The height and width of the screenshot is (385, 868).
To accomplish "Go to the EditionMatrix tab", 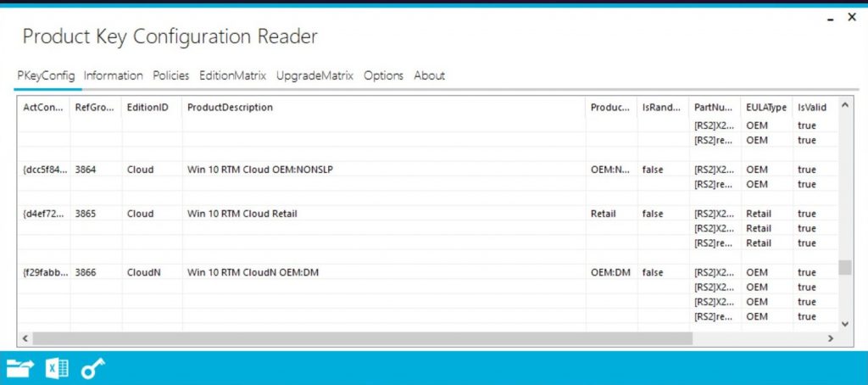I will tap(232, 75).
